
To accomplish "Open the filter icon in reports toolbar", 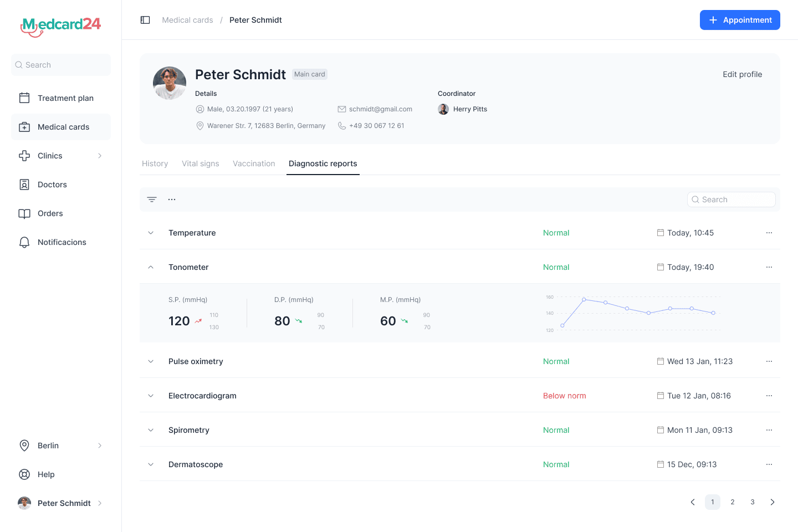I will (152, 199).
